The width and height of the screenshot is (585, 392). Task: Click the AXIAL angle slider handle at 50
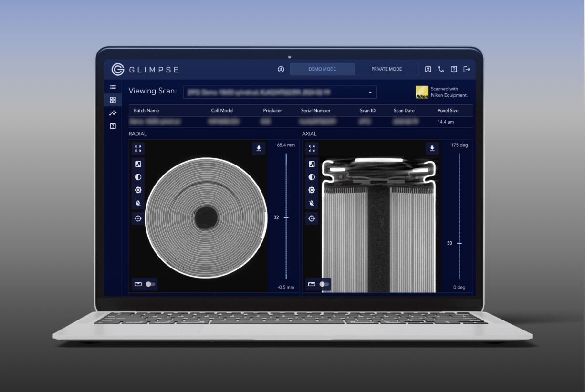460,243
